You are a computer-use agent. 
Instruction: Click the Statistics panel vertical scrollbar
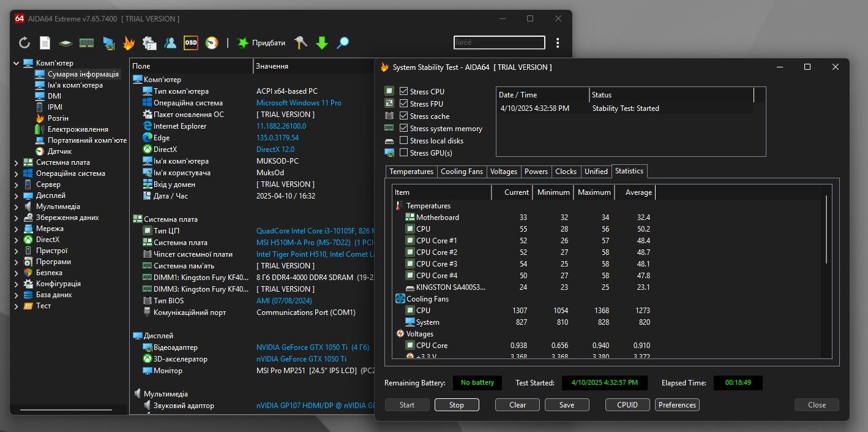pyautogui.click(x=826, y=229)
